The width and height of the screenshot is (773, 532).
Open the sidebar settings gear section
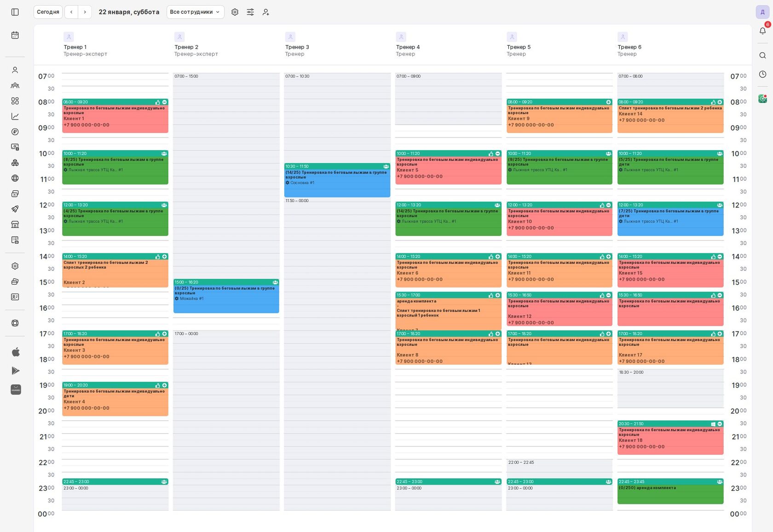(15, 266)
